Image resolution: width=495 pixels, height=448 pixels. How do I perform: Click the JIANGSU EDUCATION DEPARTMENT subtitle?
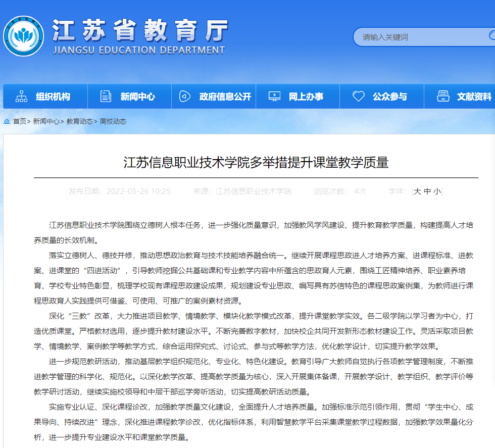coord(139,50)
